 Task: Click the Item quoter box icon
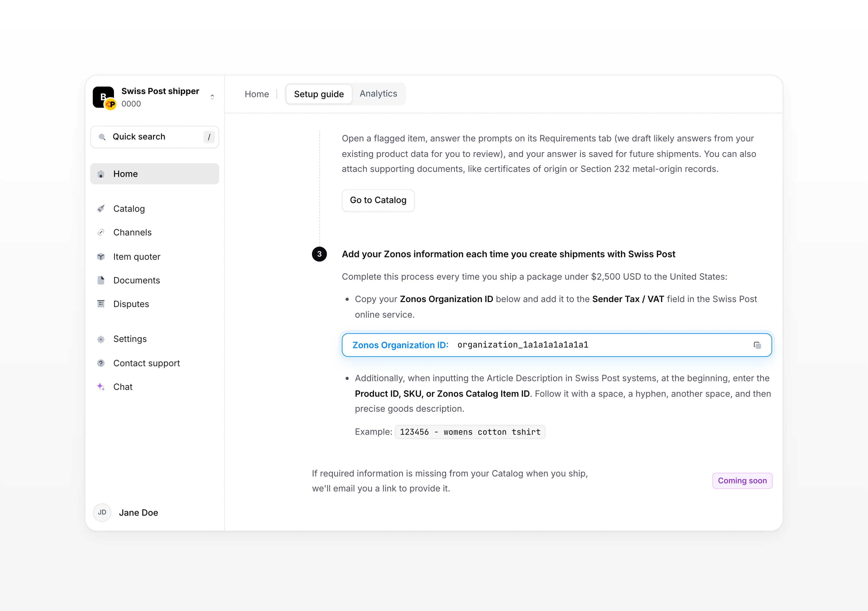[101, 257]
